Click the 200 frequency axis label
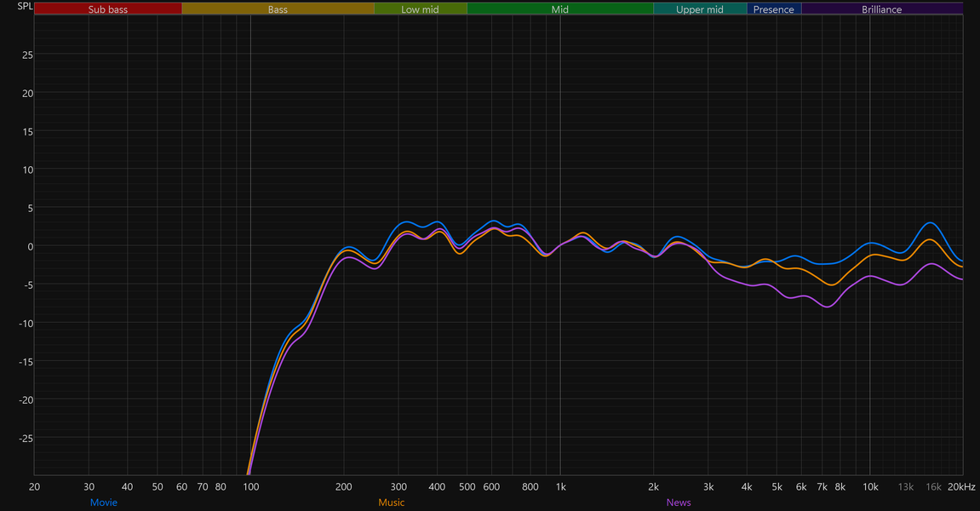The height and width of the screenshot is (511, 980). [x=344, y=486]
